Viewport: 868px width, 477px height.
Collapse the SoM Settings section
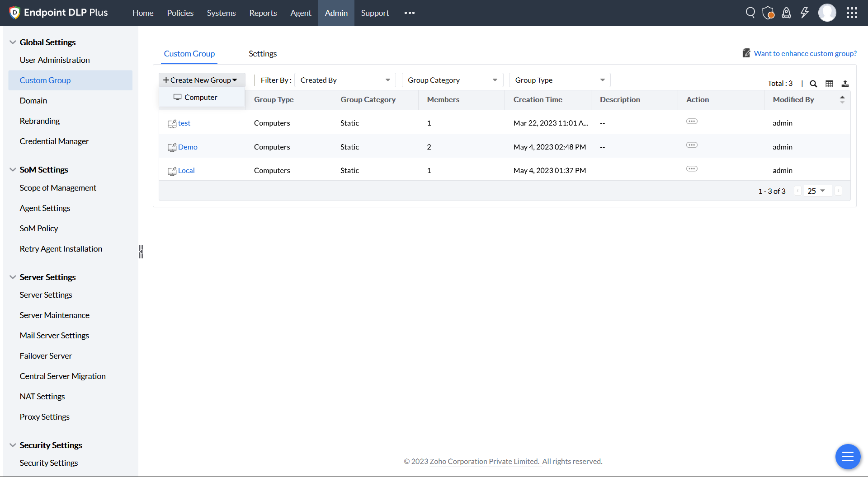tap(13, 170)
